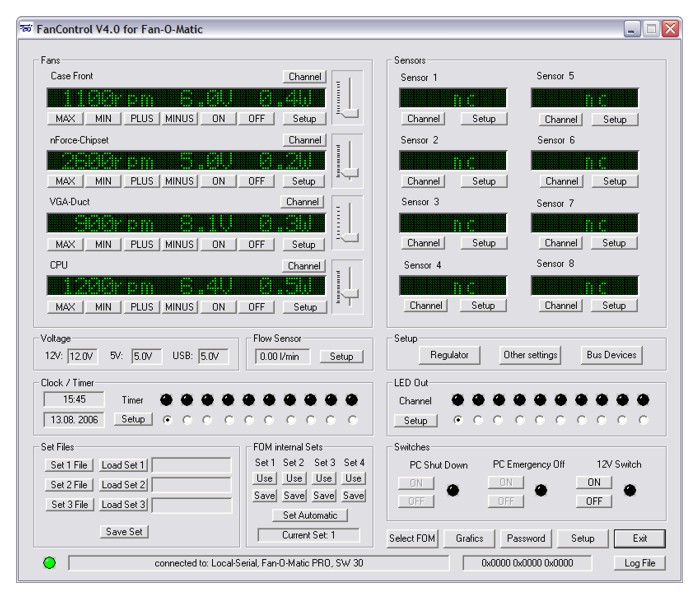Click the 12V Switch indicator LED

point(630,491)
